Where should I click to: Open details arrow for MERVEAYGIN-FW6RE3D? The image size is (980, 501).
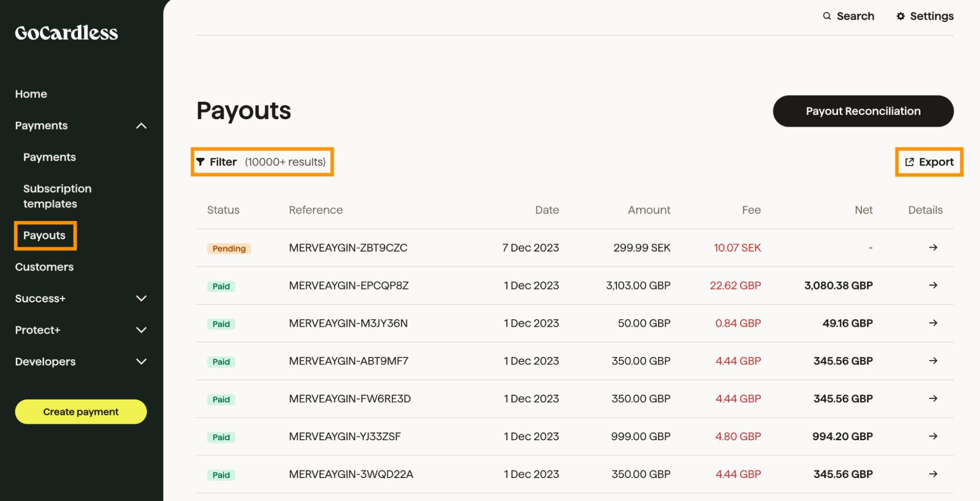[x=933, y=399]
